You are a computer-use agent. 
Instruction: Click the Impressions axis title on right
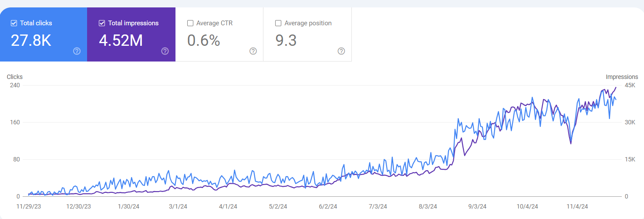point(622,77)
